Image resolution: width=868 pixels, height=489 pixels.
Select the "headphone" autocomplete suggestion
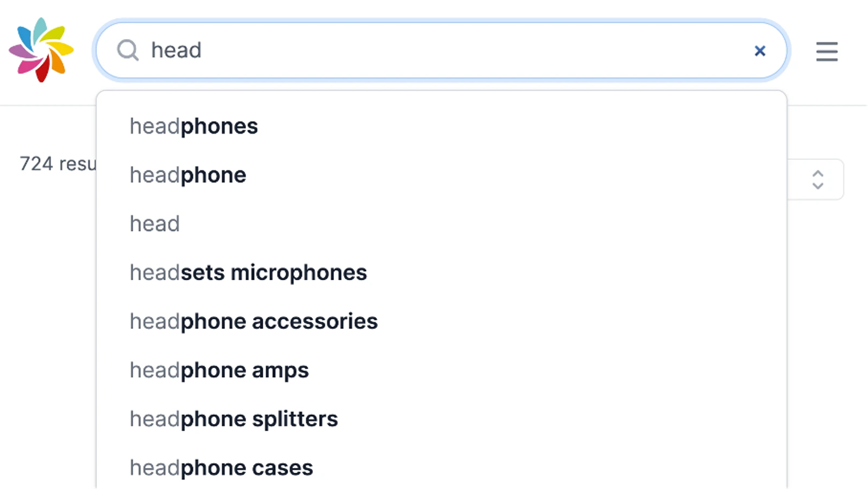(187, 175)
